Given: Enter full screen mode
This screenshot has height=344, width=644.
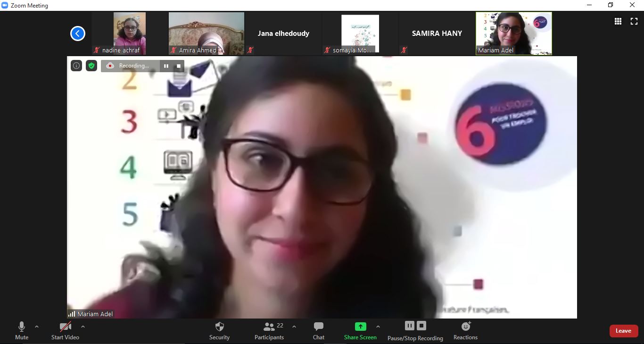Looking at the screenshot, I should click(634, 21).
